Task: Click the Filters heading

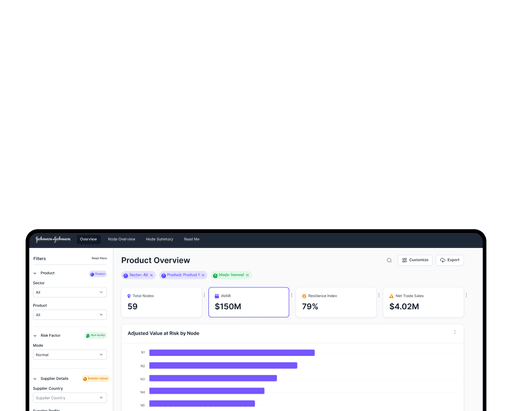Action: tap(40, 259)
